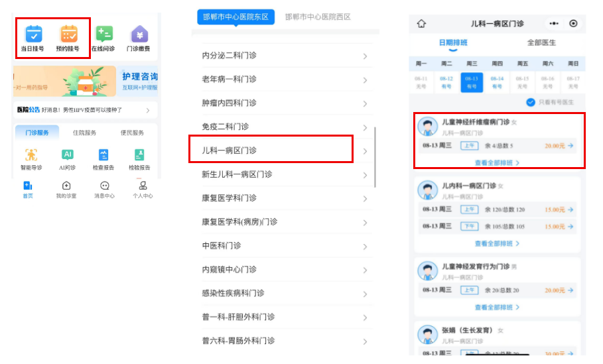Open the 儿科一病区门诊 department row
603x364 pixels.
[271, 151]
